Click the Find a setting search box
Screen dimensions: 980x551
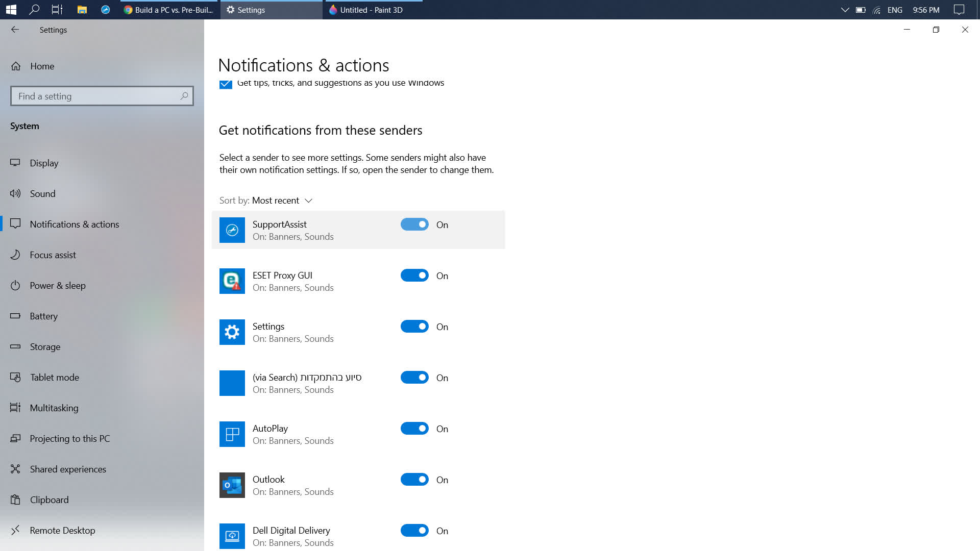(102, 96)
